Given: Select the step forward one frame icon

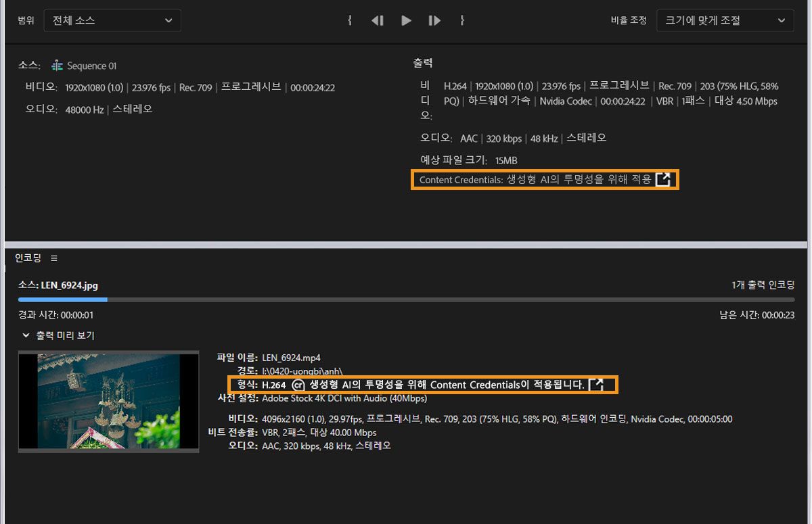Looking at the screenshot, I should pos(434,20).
